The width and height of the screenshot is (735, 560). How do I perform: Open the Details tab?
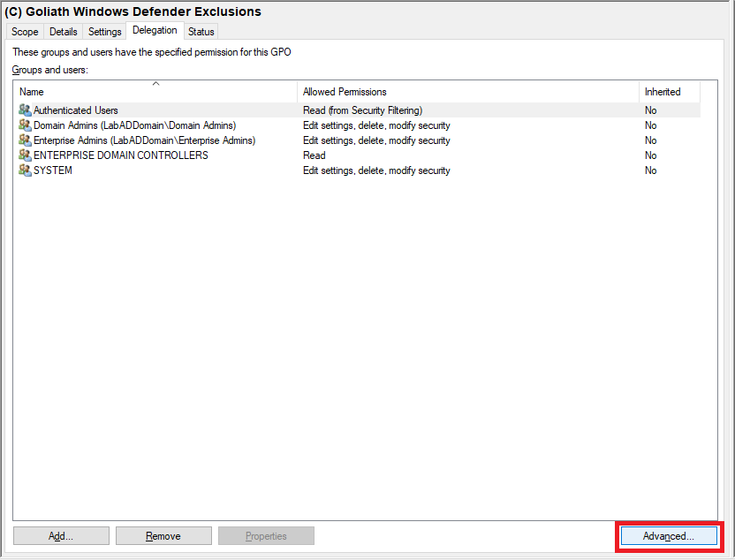(x=64, y=32)
